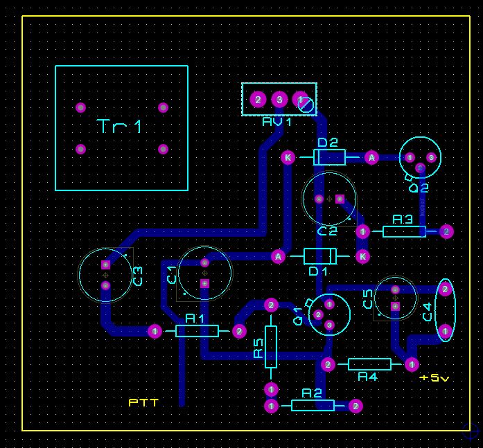
Task: Click pad 1 of resistor R4
Action: tap(412, 365)
